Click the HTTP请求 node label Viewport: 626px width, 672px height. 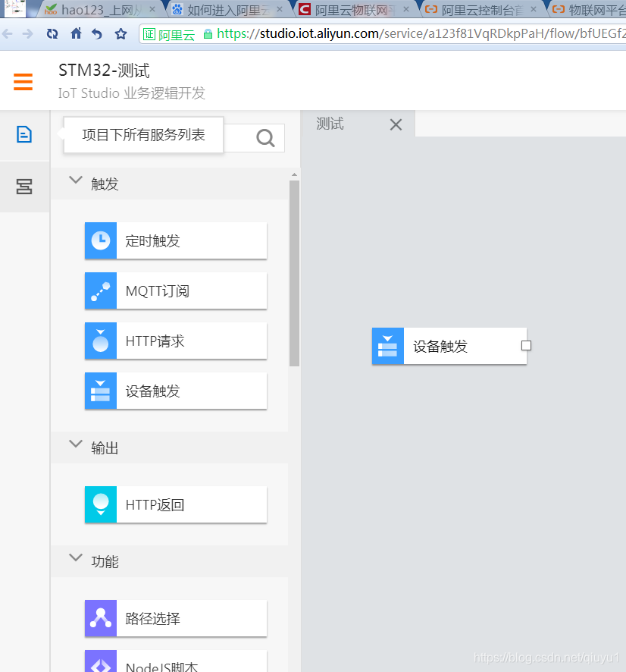click(x=155, y=341)
